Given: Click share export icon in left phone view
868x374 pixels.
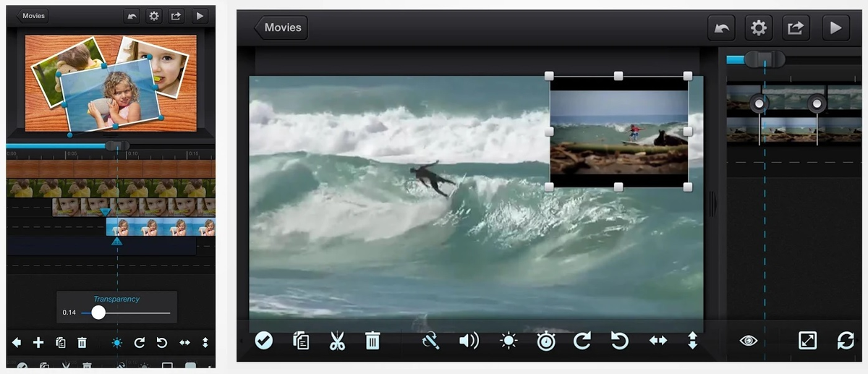Looking at the screenshot, I should (176, 15).
